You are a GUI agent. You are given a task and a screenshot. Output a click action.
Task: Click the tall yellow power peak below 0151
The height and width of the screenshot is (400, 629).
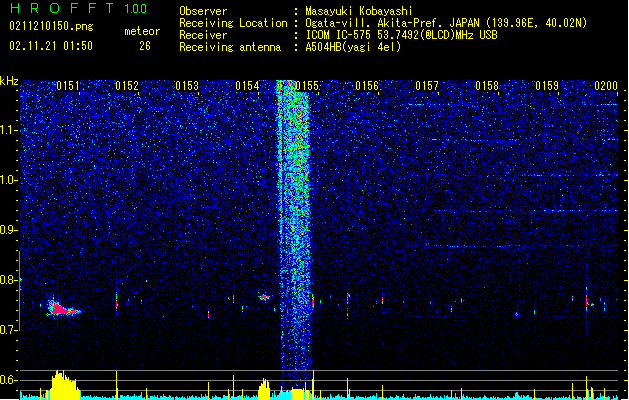[x=64, y=384]
